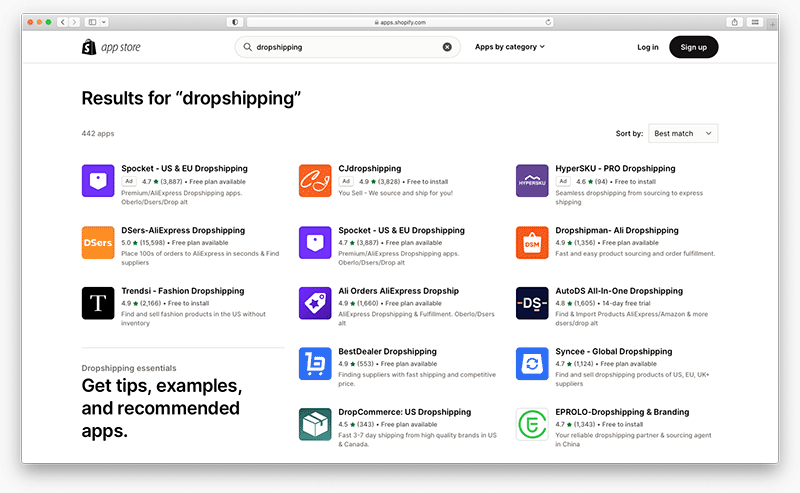800x493 pixels.
Task: Click the privacy shield icon
Action: [235, 22]
